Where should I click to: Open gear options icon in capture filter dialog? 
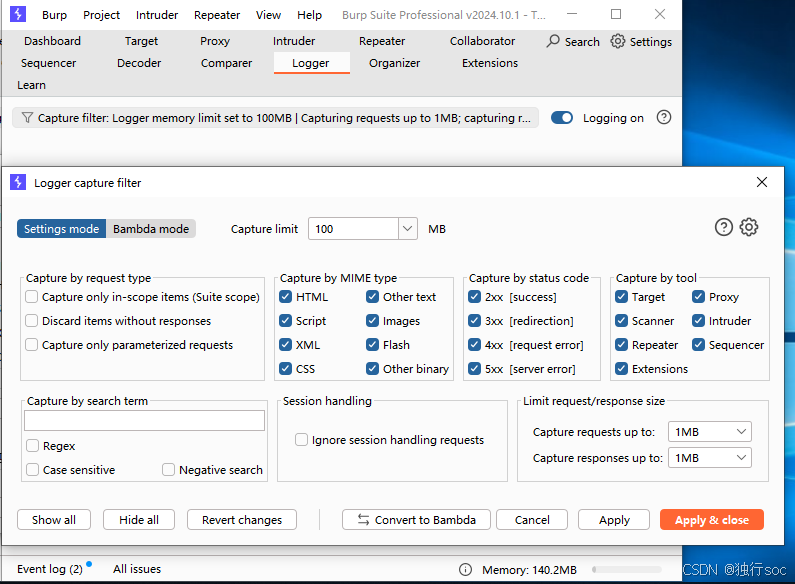tap(749, 227)
